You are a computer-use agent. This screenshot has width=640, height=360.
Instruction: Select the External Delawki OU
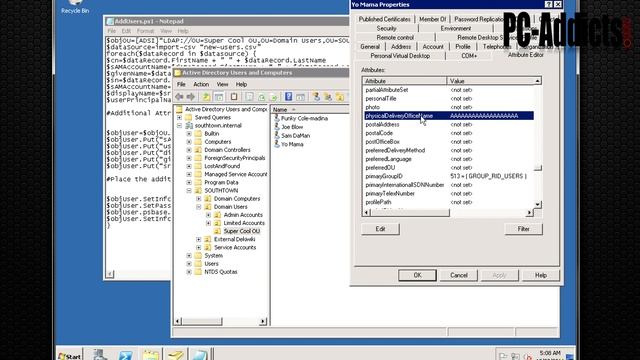[234, 239]
